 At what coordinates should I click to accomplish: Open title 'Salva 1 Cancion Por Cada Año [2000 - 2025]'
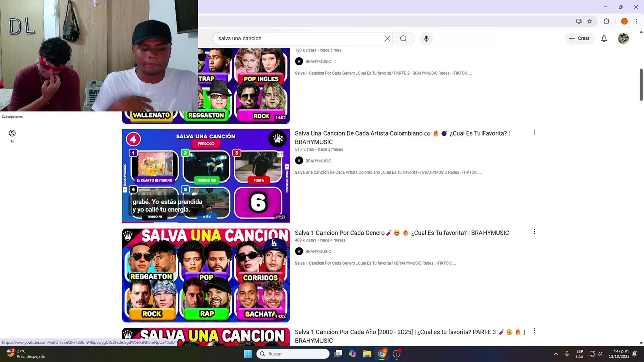pyautogui.click(x=410, y=336)
